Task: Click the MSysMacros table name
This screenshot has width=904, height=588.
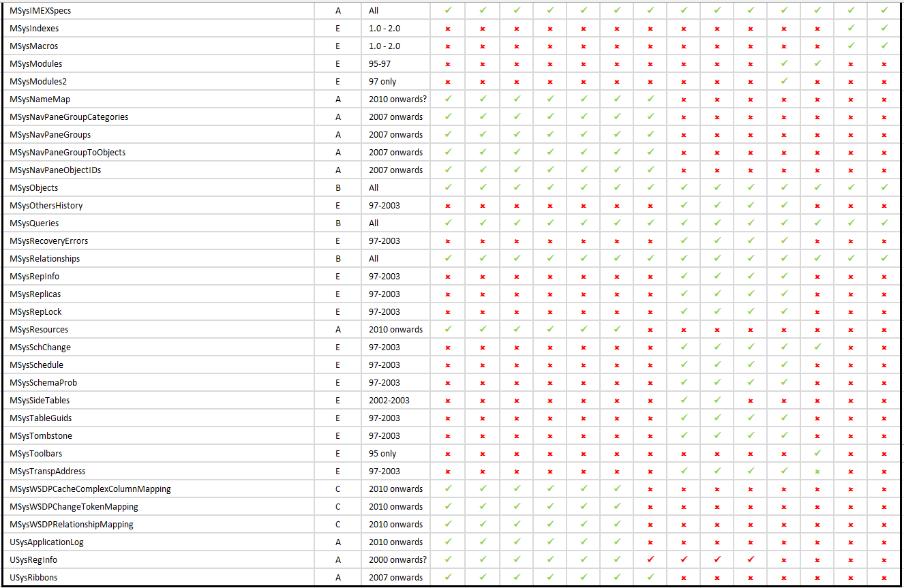Action: pos(34,46)
